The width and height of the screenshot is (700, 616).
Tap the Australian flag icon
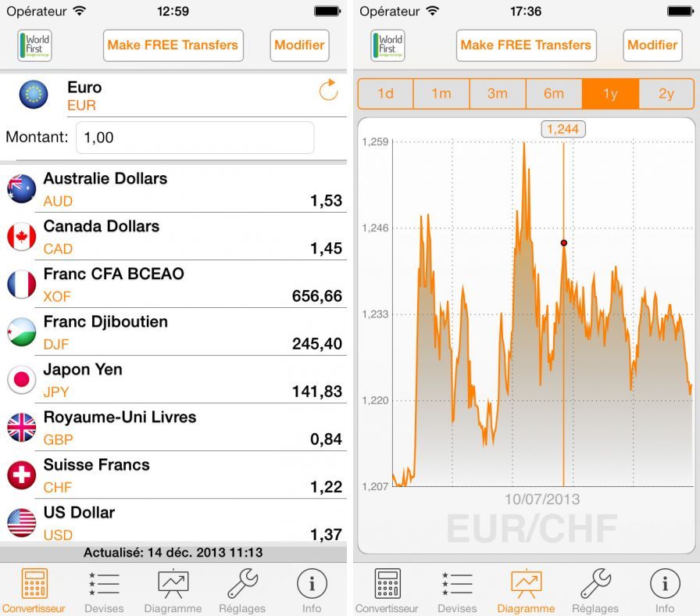click(x=21, y=188)
